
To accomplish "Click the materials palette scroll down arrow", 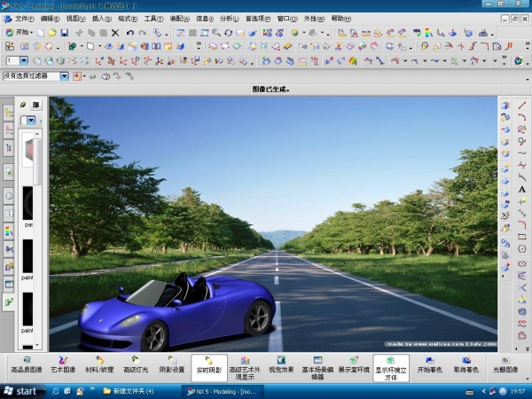I will 37,345.
